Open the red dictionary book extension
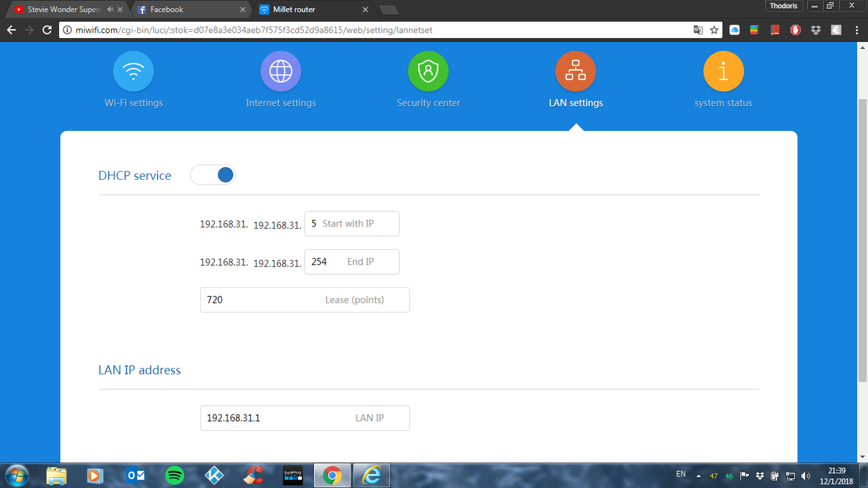 [774, 30]
